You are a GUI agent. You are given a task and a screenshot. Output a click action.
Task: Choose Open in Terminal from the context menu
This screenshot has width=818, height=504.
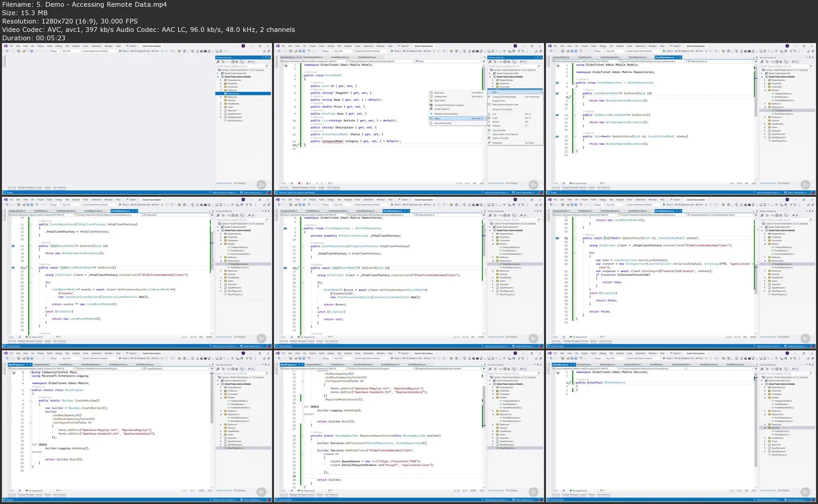pos(515,138)
